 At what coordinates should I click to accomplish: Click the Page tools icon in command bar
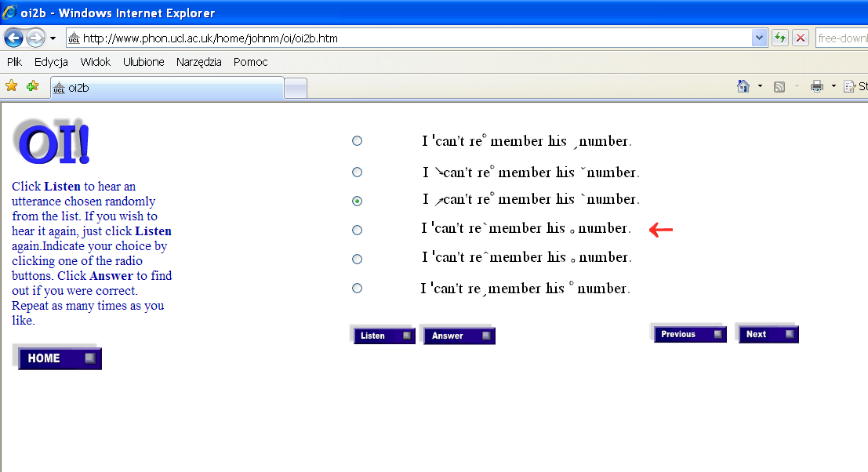point(849,86)
